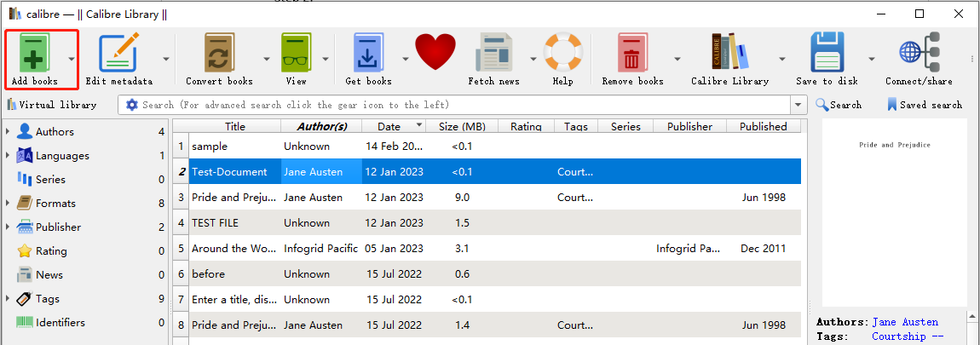Screen dimensions: 980x345
Task: Select the Test-Document row title
Action: (x=229, y=172)
